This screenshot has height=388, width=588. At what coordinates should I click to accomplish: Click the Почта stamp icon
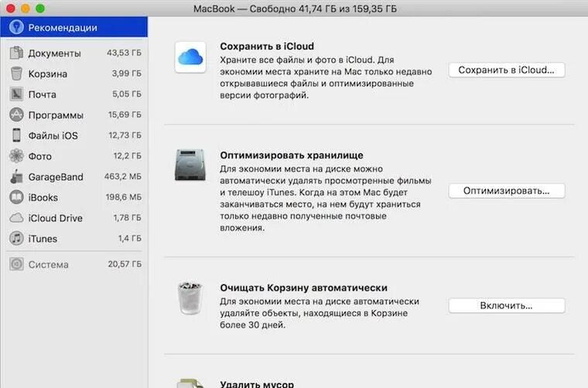coord(16,94)
